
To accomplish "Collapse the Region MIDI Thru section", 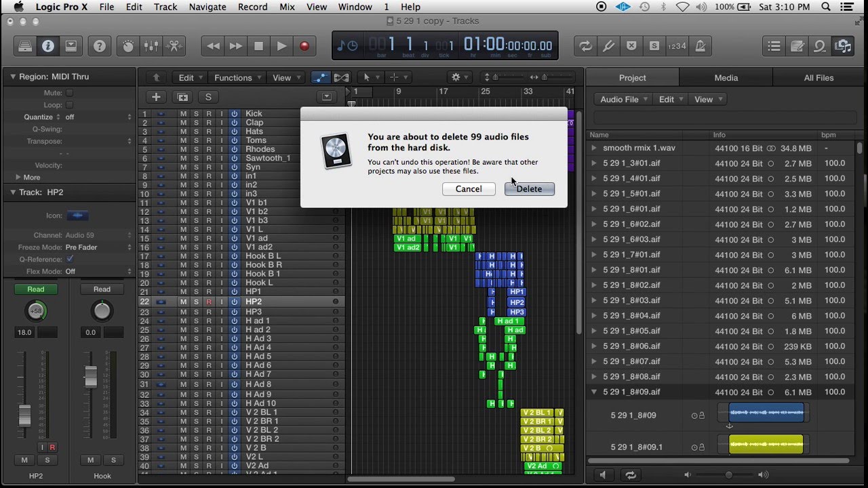I will pos(12,77).
